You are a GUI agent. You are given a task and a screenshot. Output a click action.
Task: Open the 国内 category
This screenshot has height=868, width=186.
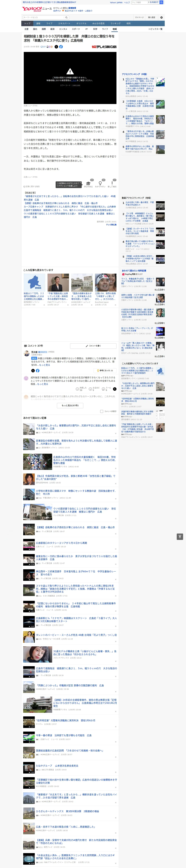pyautogui.click(x=35, y=29)
